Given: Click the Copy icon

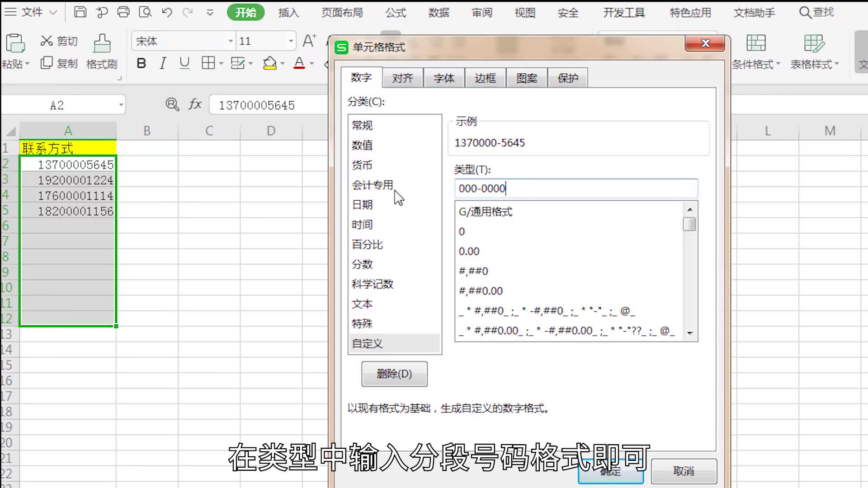Looking at the screenshot, I should click(x=47, y=63).
